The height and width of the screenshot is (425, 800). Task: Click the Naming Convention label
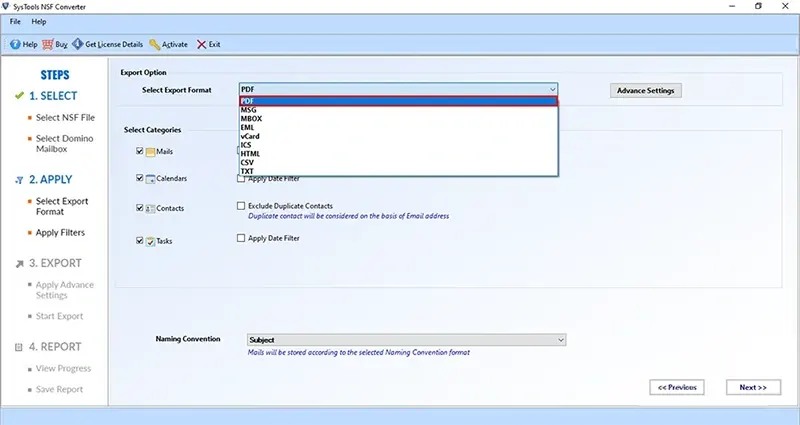[x=188, y=339]
